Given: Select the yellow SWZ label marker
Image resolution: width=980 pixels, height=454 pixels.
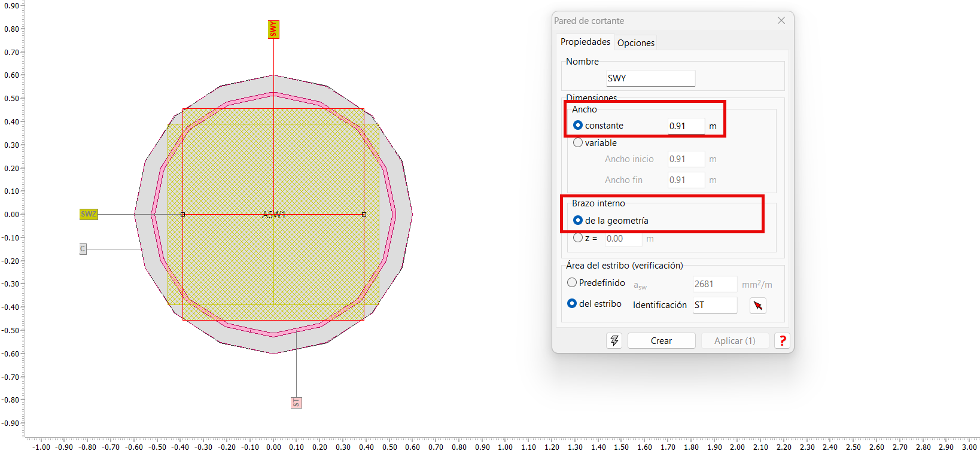Looking at the screenshot, I should pos(89,214).
